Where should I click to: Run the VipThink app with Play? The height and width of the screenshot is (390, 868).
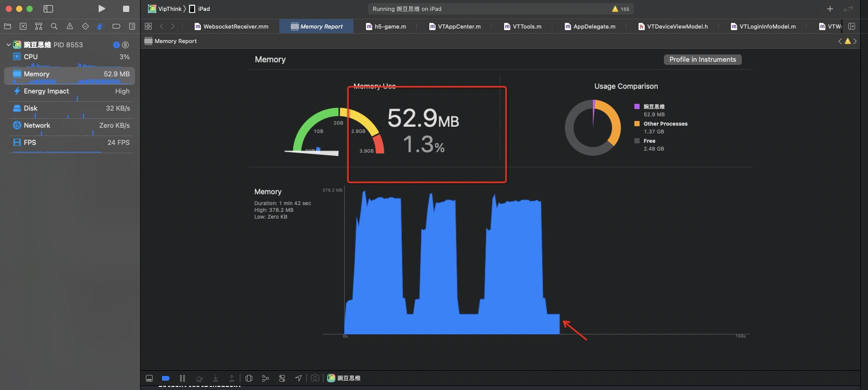point(102,9)
